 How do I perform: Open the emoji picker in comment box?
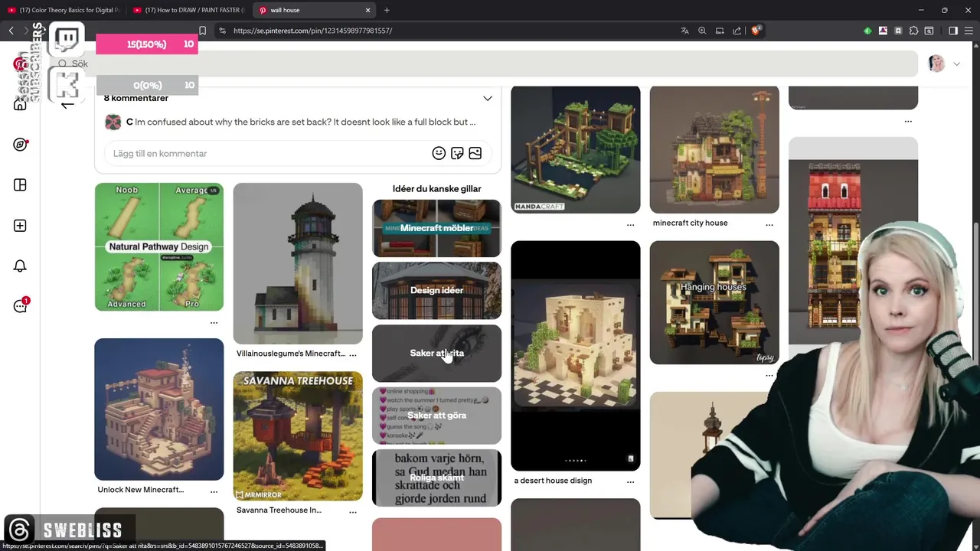click(x=439, y=153)
